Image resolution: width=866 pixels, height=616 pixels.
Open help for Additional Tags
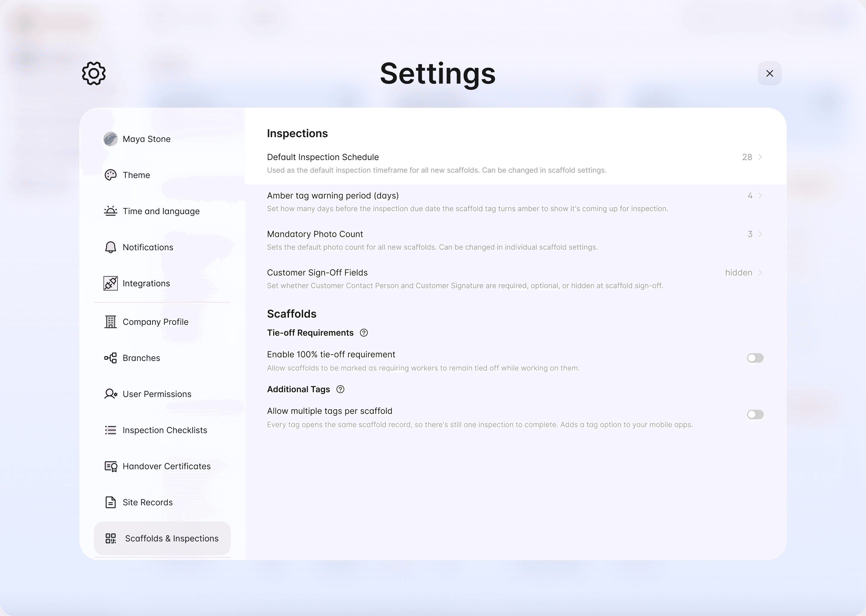(x=340, y=389)
